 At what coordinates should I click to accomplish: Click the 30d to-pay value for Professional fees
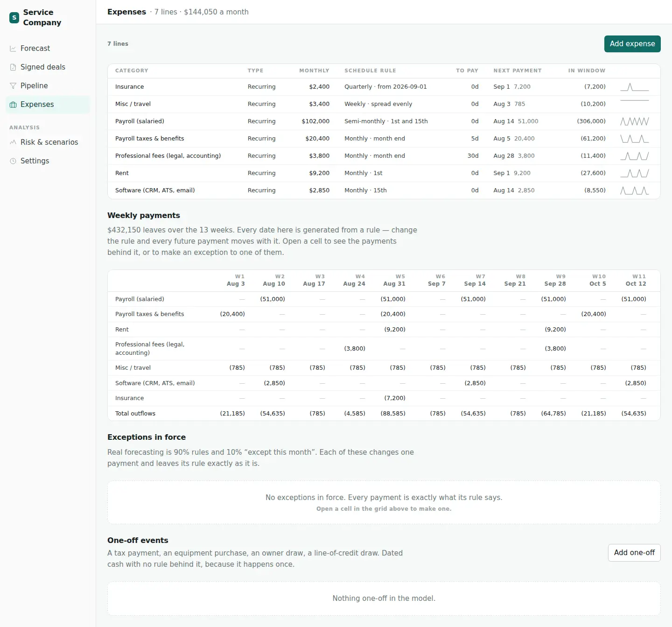[473, 156]
